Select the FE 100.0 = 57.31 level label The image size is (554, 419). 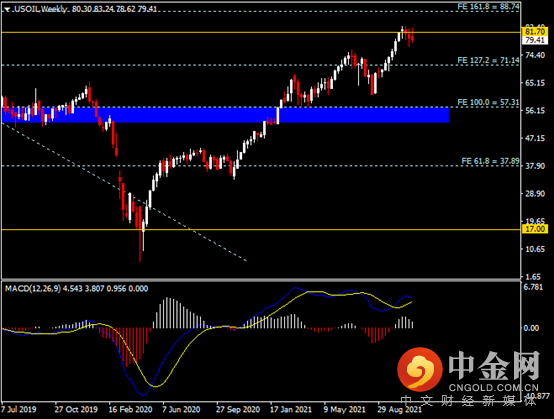(488, 102)
